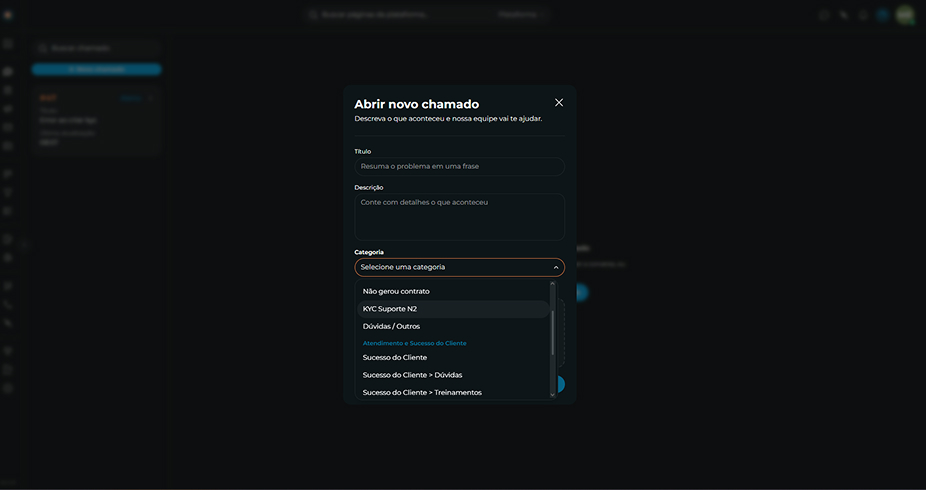Pick the 'Dúvidas / Outros' option
The height and width of the screenshot is (490, 926).
coord(453,326)
